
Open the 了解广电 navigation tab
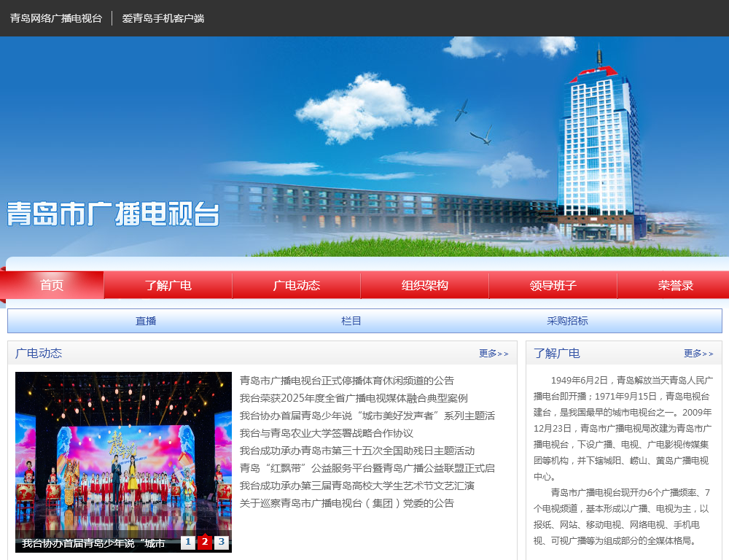coord(168,285)
